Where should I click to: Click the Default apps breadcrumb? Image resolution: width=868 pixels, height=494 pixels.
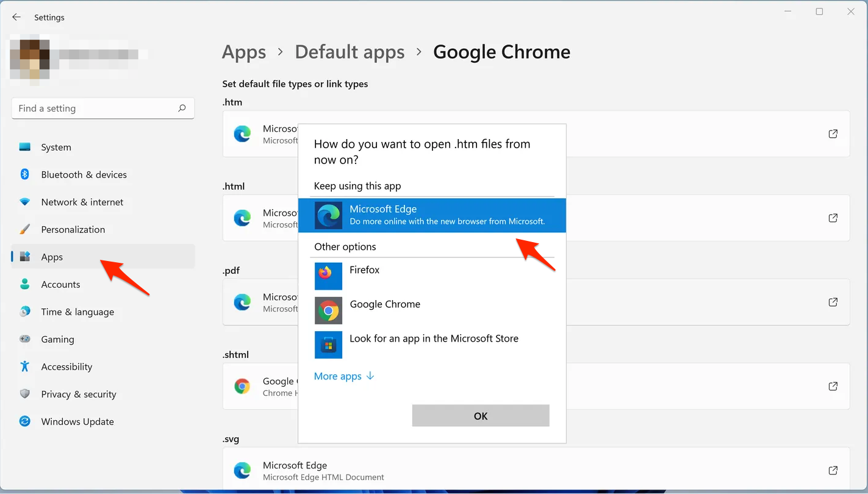click(x=350, y=52)
